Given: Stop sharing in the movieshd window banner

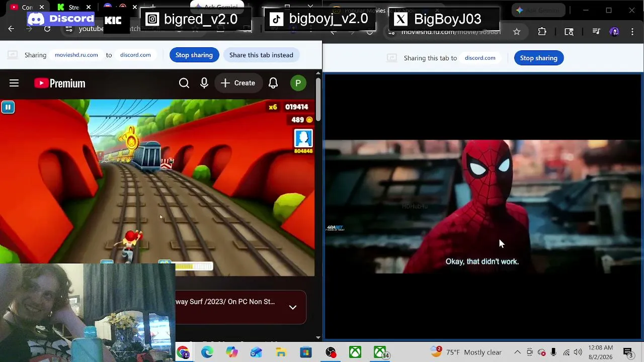Looking at the screenshot, I should pos(539,58).
